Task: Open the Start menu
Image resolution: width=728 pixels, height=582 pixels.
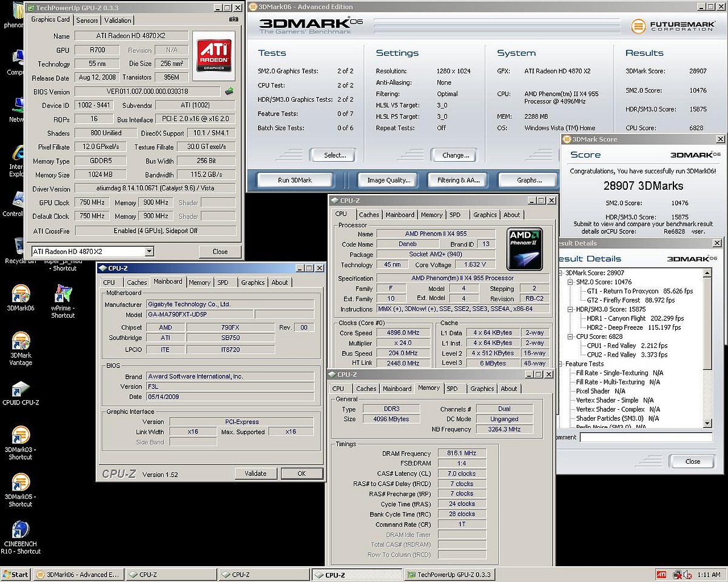Action: click(16, 574)
